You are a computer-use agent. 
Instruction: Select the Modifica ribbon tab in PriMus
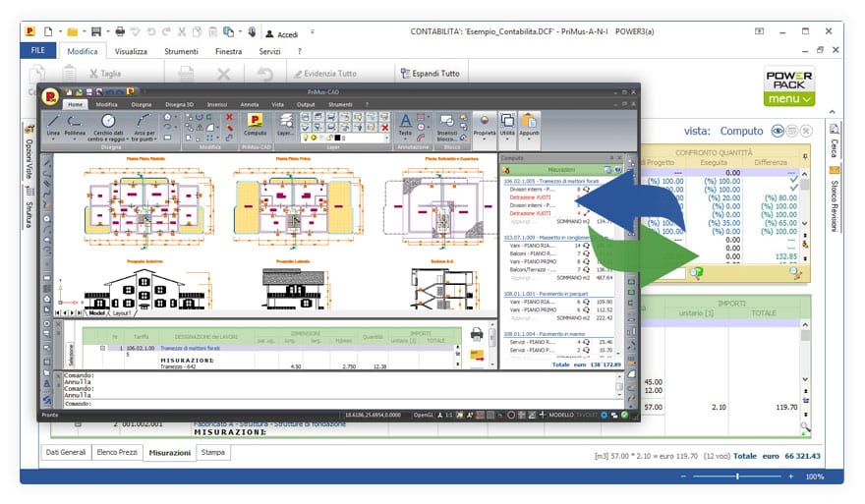[83, 51]
